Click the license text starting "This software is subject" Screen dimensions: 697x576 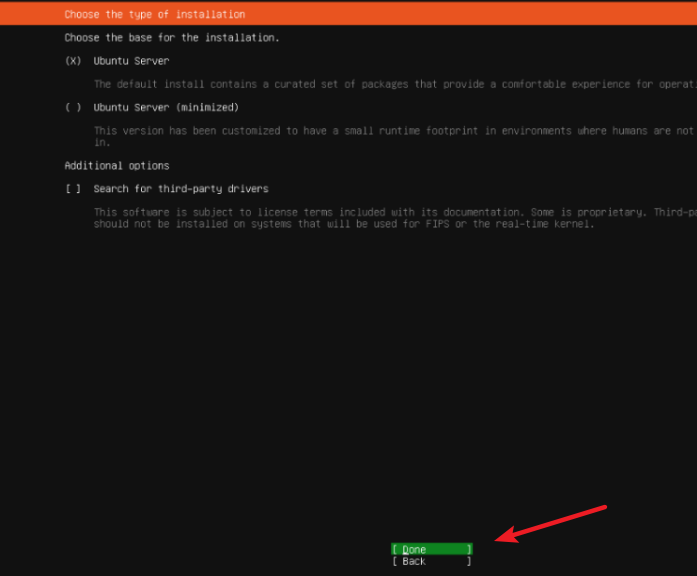(395, 218)
